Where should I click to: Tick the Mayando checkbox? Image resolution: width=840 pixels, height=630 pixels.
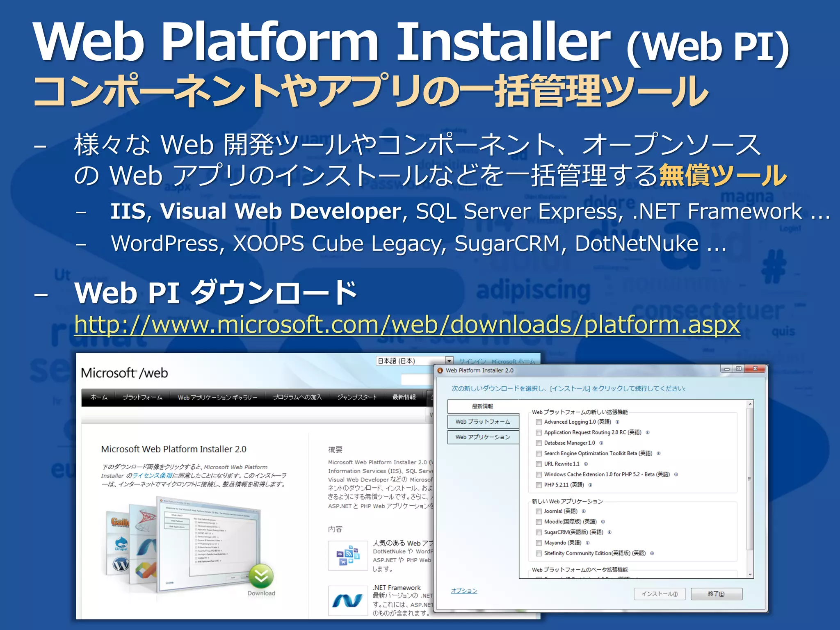pyautogui.click(x=539, y=543)
